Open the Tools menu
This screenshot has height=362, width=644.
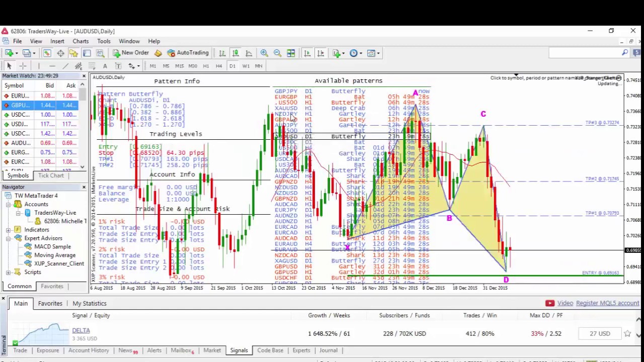pyautogui.click(x=104, y=41)
